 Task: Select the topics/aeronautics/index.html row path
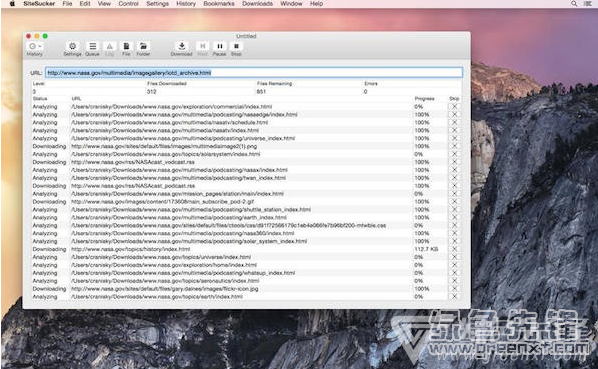pyautogui.click(x=165, y=281)
